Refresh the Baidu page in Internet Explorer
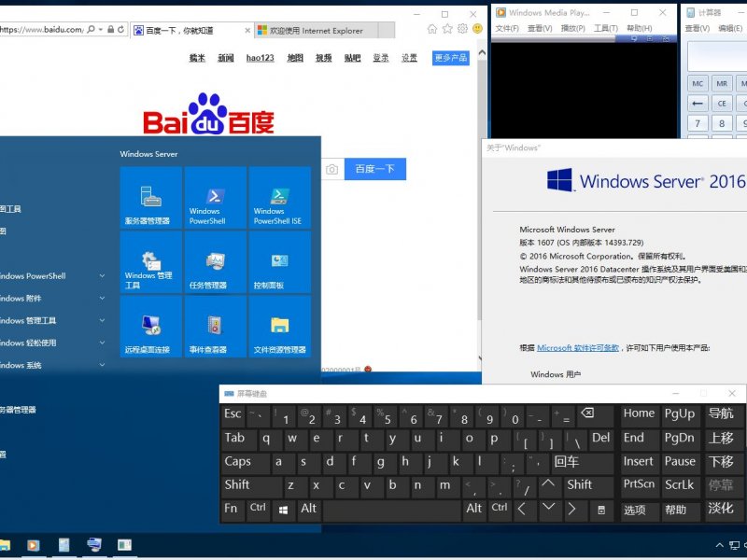This screenshot has width=747, height=560. pos(121,30)
